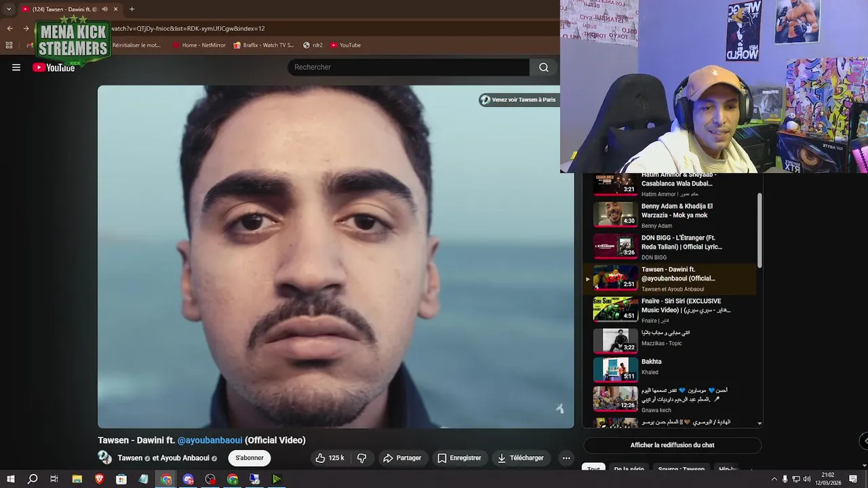Open a new browser tab
Screen dimensions: 868x488
[132, 9]
